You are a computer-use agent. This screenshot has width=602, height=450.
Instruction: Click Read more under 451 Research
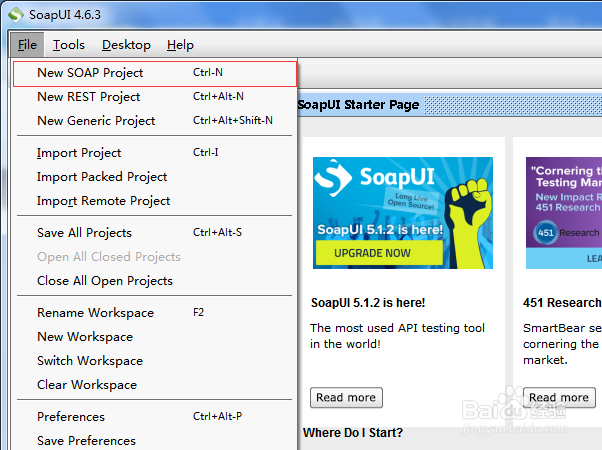[559, 397]
